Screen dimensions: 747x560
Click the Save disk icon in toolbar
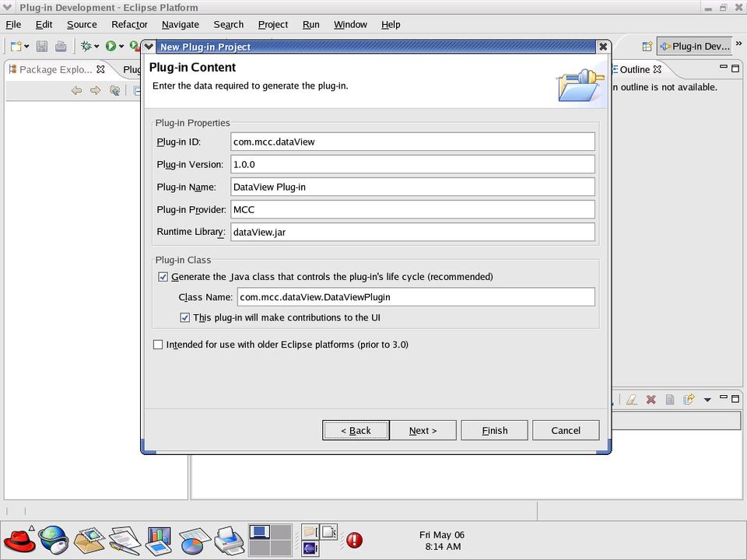(42, 47)
